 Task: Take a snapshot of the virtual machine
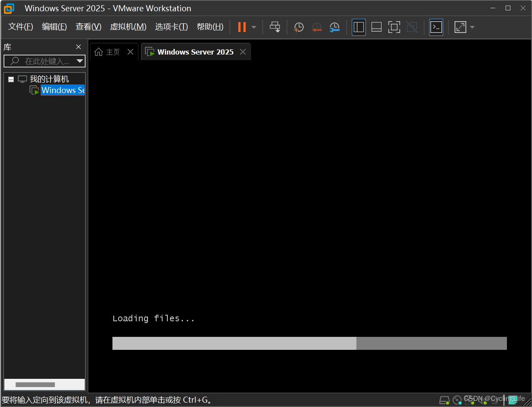pos(298,27)
